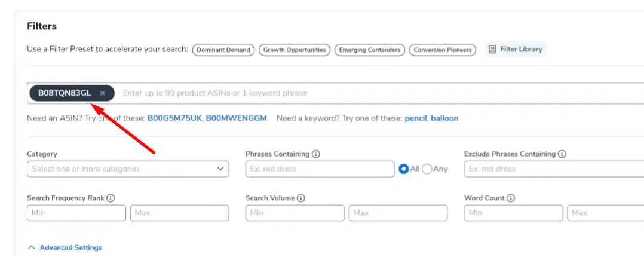Apply the Emerging Contenders preset
Image resolution: width=644 pixels, height=257 pixels.
click(370, 50)
